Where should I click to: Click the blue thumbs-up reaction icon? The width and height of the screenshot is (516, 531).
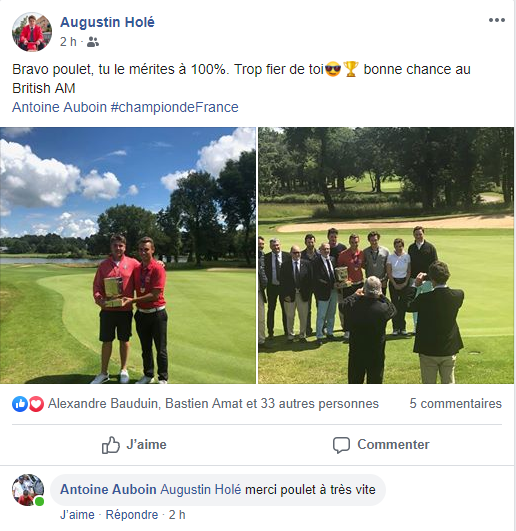20,404
